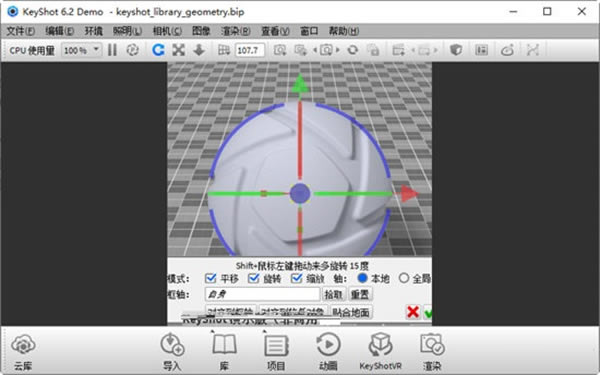
Task: Click the focal length field showing 107.7
Action: coord(249,50)
